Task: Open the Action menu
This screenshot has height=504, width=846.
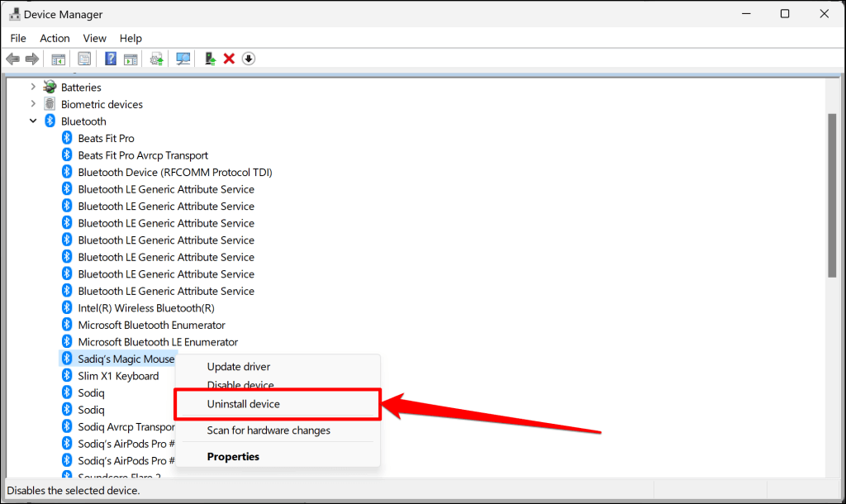Action: [x=55, y=38]
